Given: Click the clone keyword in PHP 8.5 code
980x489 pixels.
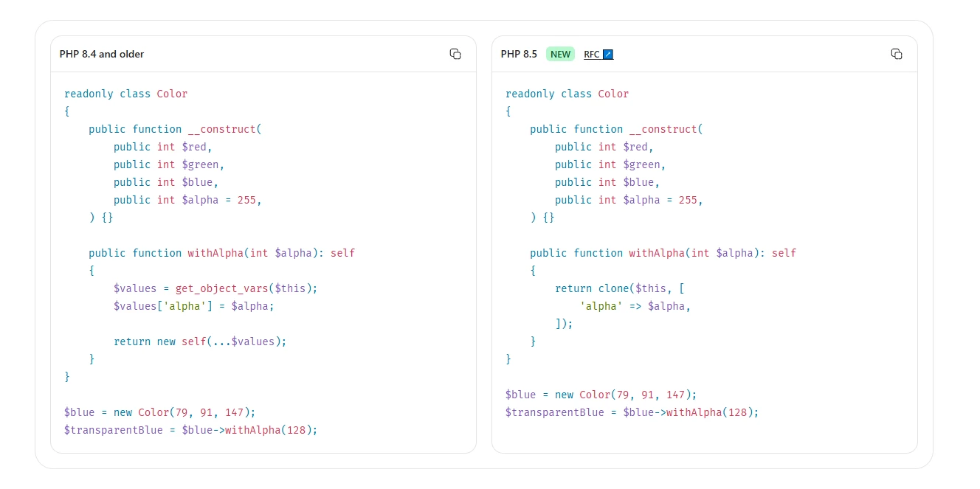Looking at the screenshot, I should point(613,288).
